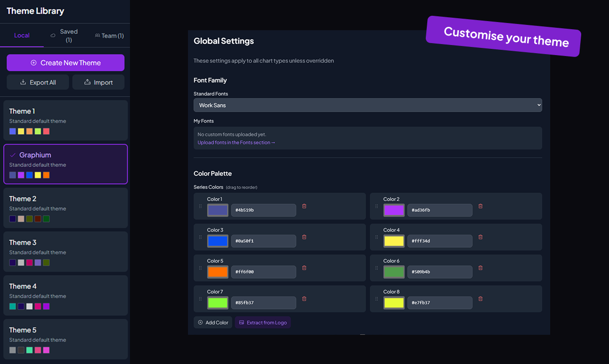Open the Upload fonts in Fonts section link

(x=236, y=142)
